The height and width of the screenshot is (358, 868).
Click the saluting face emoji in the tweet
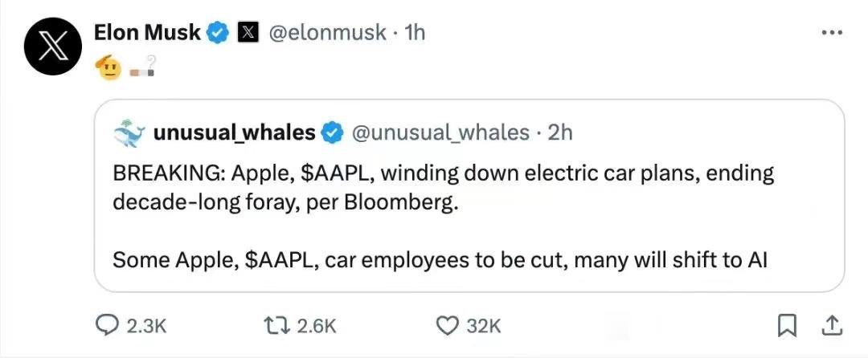[109, 70]
